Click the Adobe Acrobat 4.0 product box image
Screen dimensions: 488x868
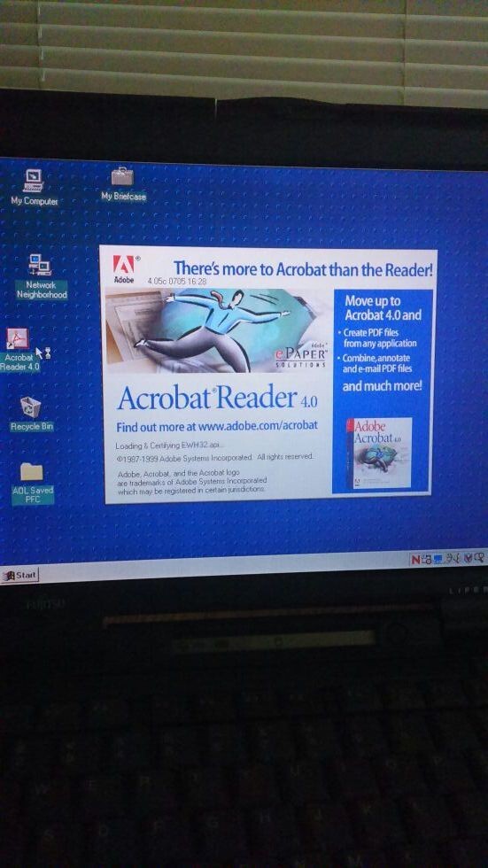(x=378, y=453)
